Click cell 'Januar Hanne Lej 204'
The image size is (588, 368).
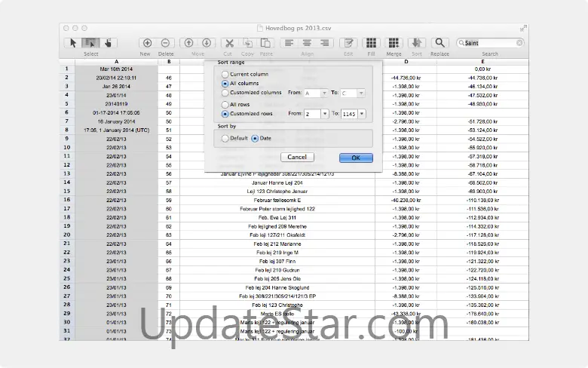tap(277, 183)
